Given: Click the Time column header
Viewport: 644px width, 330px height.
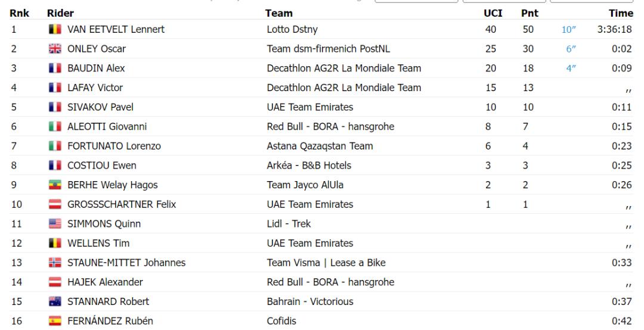Looking at the screenshot, I should [621, 13].
